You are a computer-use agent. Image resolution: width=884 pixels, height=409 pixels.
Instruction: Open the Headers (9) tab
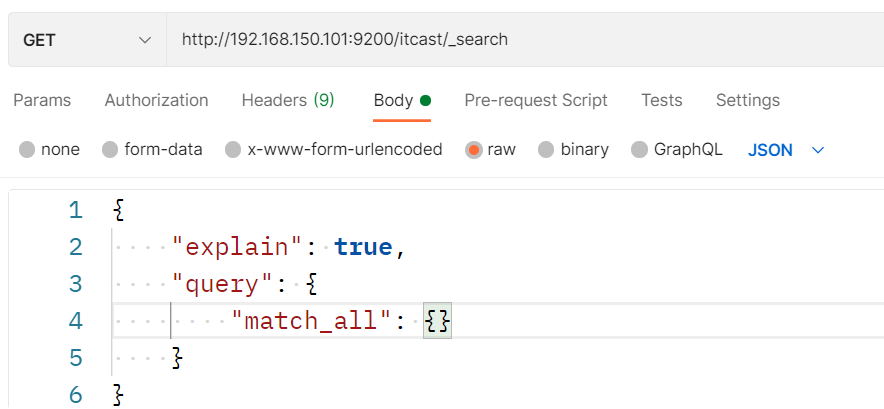tap(288, 100)
